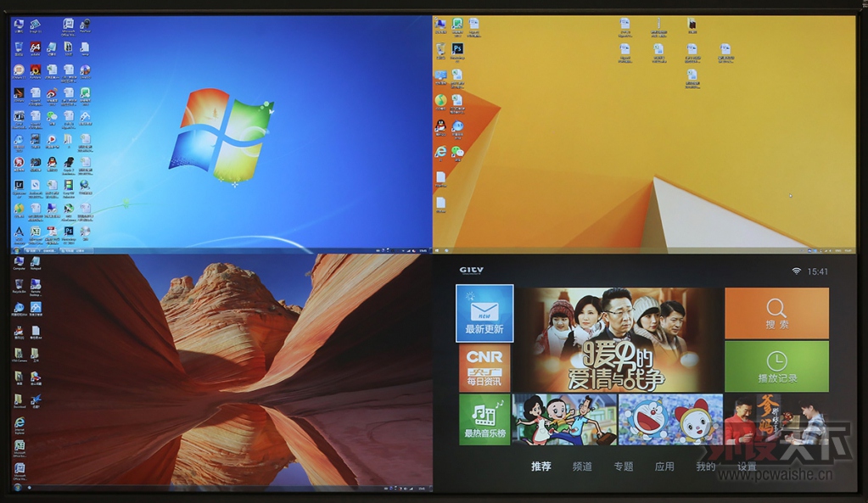
Task: Open the 设置 settings tab
Action: click(747, 467)
